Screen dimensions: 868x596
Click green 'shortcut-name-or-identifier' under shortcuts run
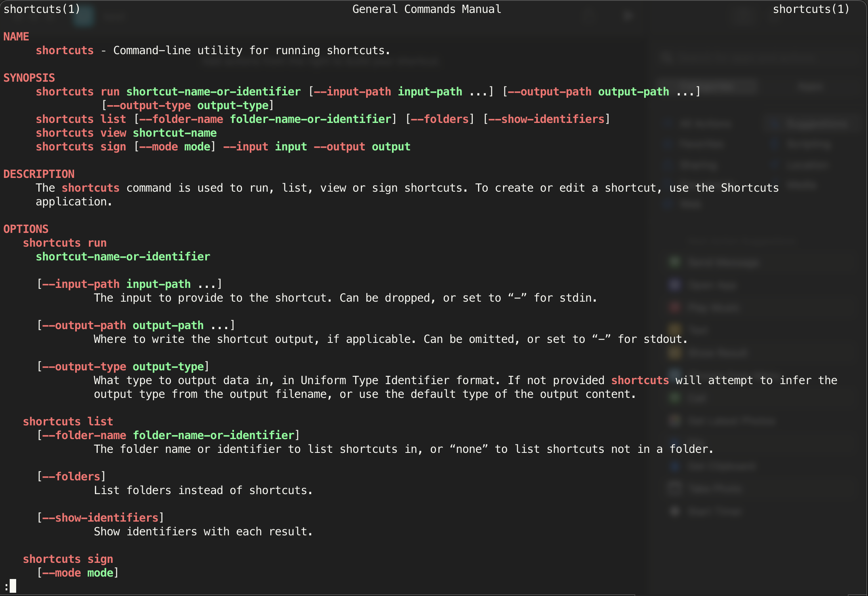123,257
